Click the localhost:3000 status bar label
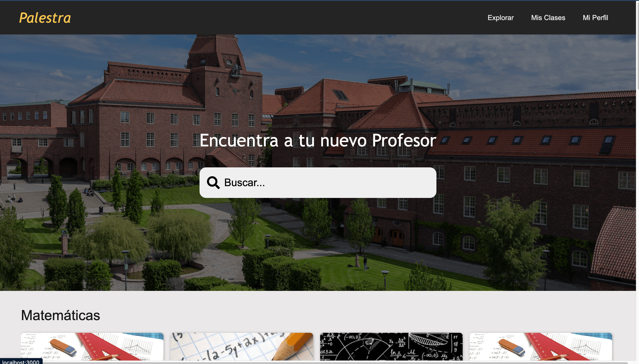 [21, 362]
